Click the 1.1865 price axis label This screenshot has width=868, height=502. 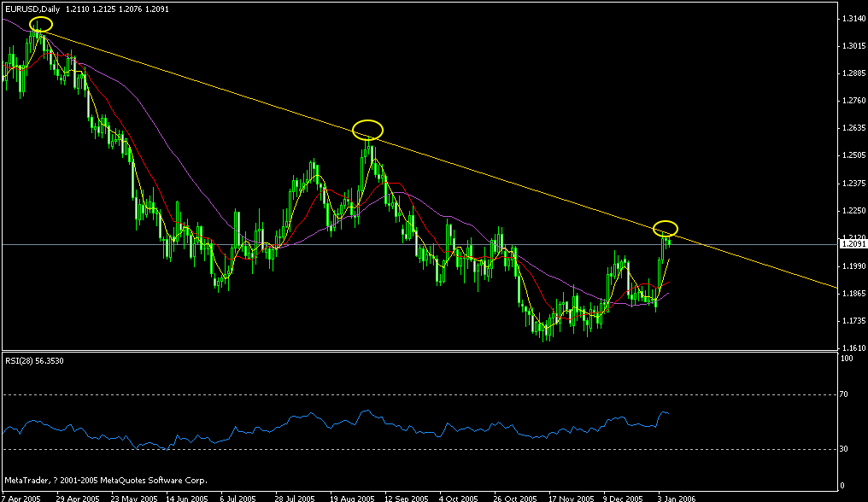pos(853,294)
